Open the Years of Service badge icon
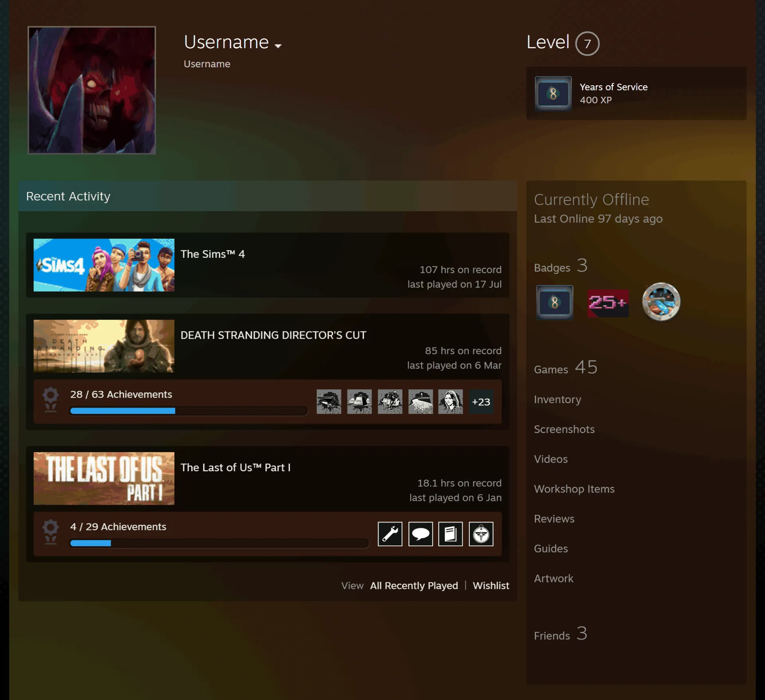The width and height of the screenshot is (765, 700). pos(553,94)
